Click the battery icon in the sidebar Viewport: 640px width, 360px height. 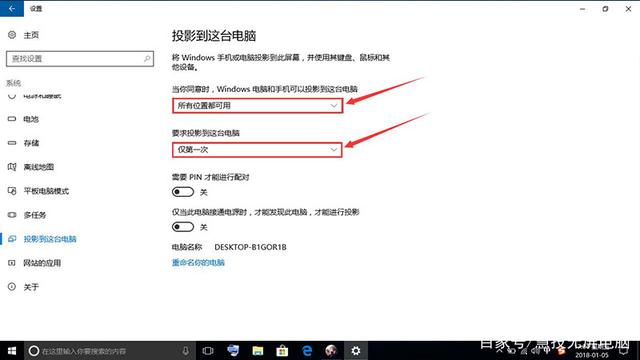point(12,119)
